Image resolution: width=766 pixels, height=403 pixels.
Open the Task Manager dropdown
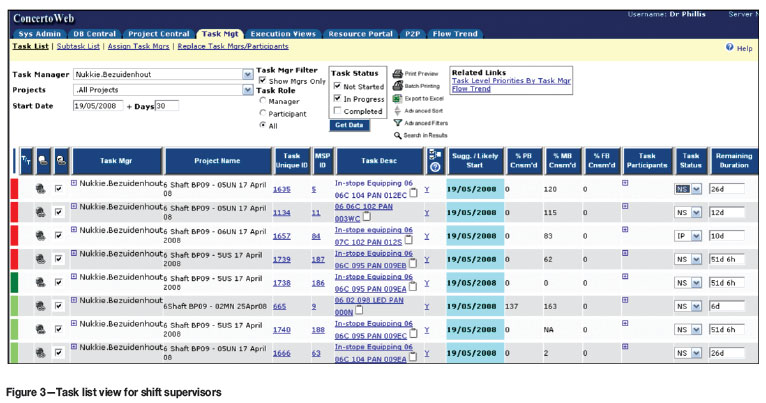click(x=248, y=74)
